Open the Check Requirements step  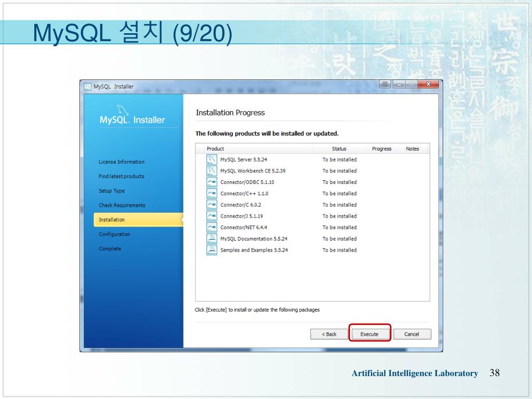coord(122,205)
